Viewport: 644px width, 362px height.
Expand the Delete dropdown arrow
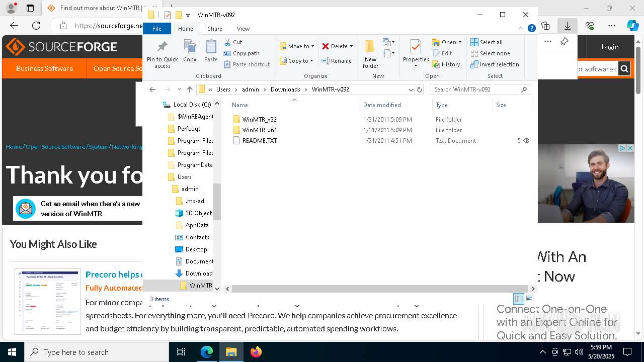pos(351,46)
